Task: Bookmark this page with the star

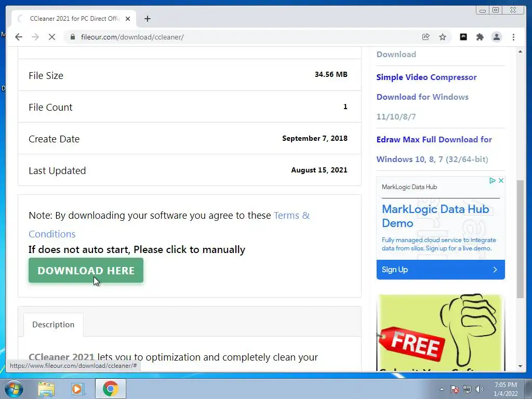Action: pos(443,37)
